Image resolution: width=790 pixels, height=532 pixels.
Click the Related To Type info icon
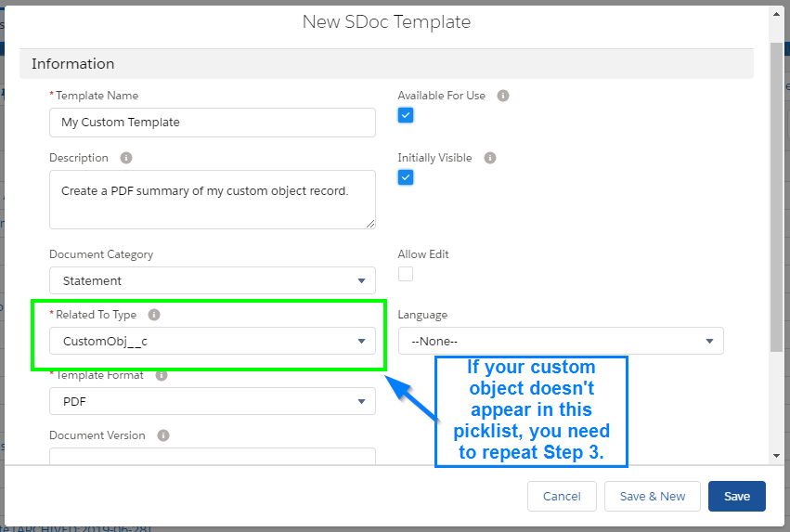(x=154, y=315)
